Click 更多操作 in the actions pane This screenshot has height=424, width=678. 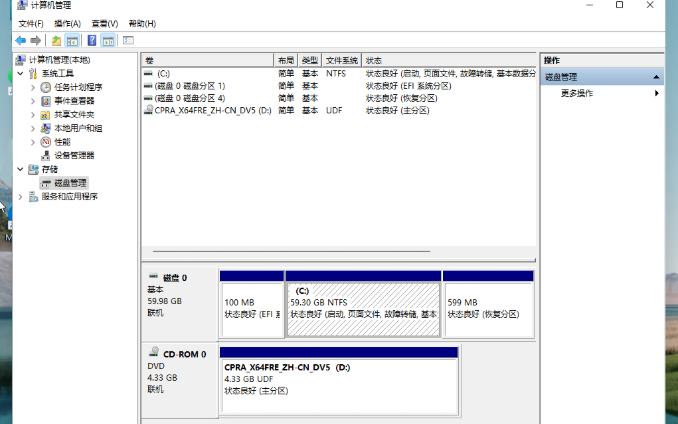pyautogui.click(x=577, y=93)
